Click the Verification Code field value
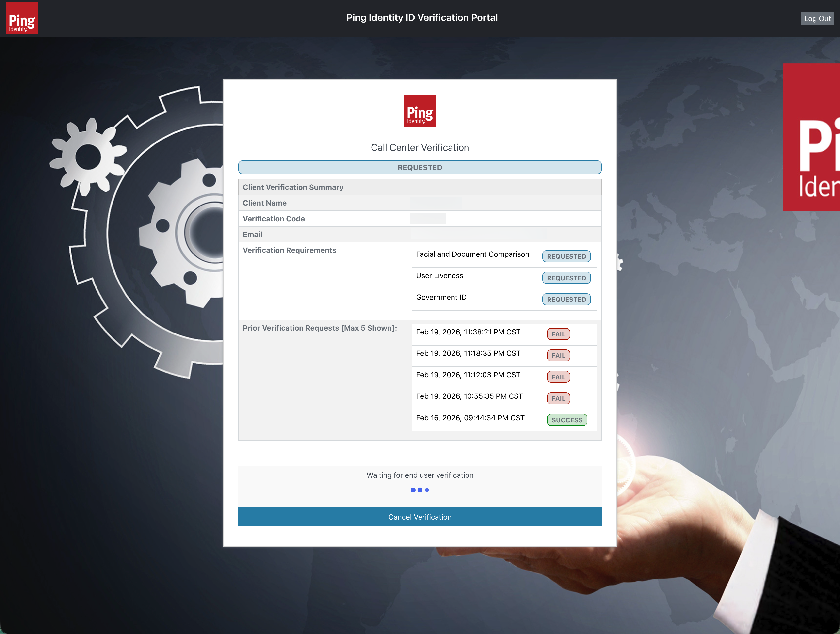840x634 pixels. point(428,218)
